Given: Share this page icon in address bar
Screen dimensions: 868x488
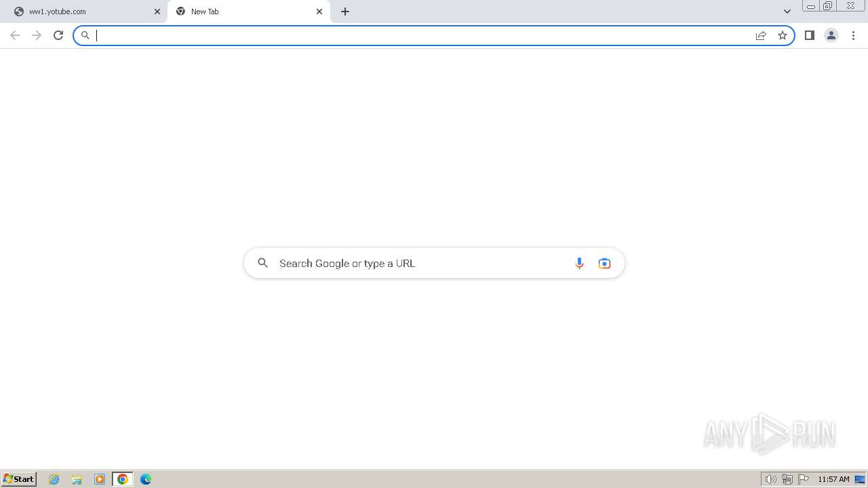Looking at the screenshot, I should [x=761, y=35].
